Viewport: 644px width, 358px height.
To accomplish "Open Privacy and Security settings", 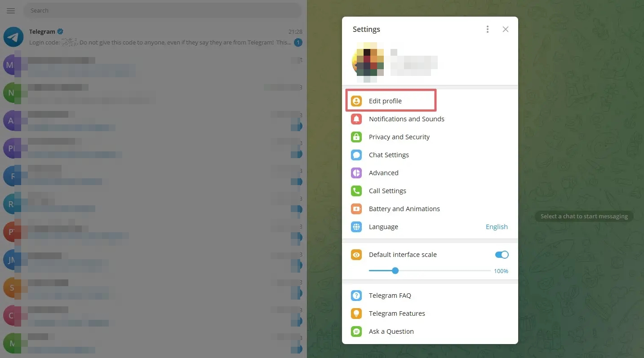I will coord(430,137).
